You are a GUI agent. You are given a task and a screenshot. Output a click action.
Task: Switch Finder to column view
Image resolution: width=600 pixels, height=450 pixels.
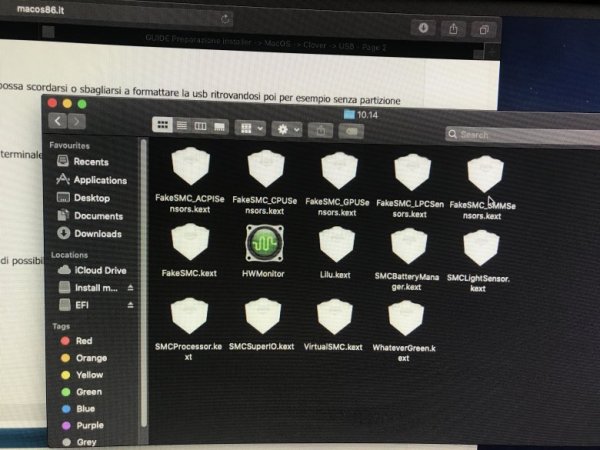(x=201, y=126)
